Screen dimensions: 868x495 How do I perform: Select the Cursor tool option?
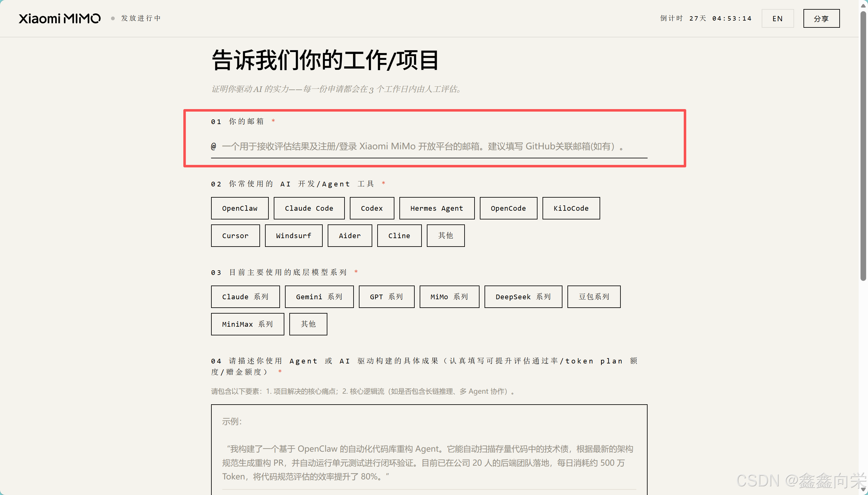(235, 236)
